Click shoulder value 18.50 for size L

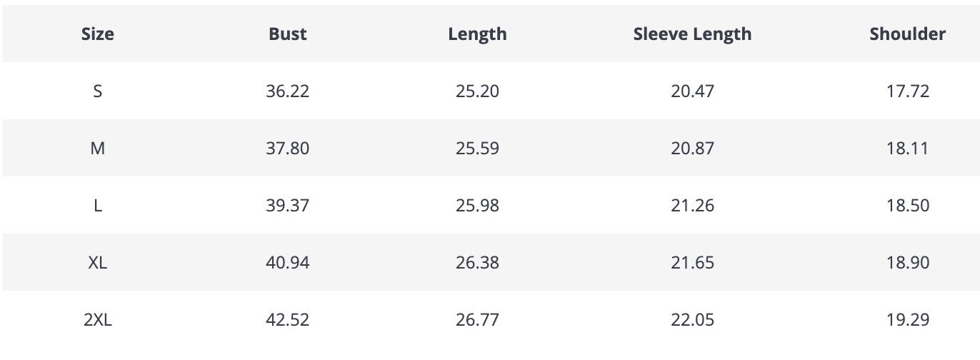pyautogui.click(x=908, y=206)
